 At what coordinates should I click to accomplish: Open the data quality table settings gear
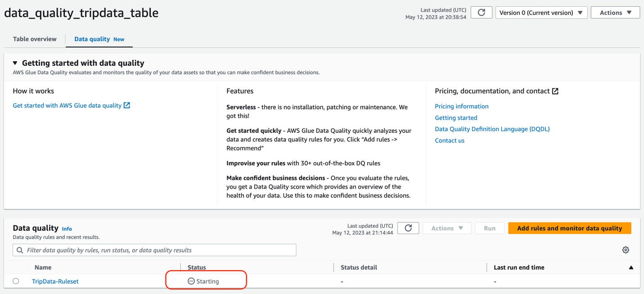626,250
